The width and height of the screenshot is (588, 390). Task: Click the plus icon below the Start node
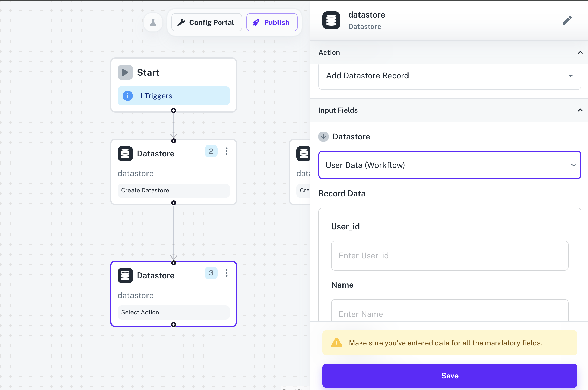click(174, 110)
